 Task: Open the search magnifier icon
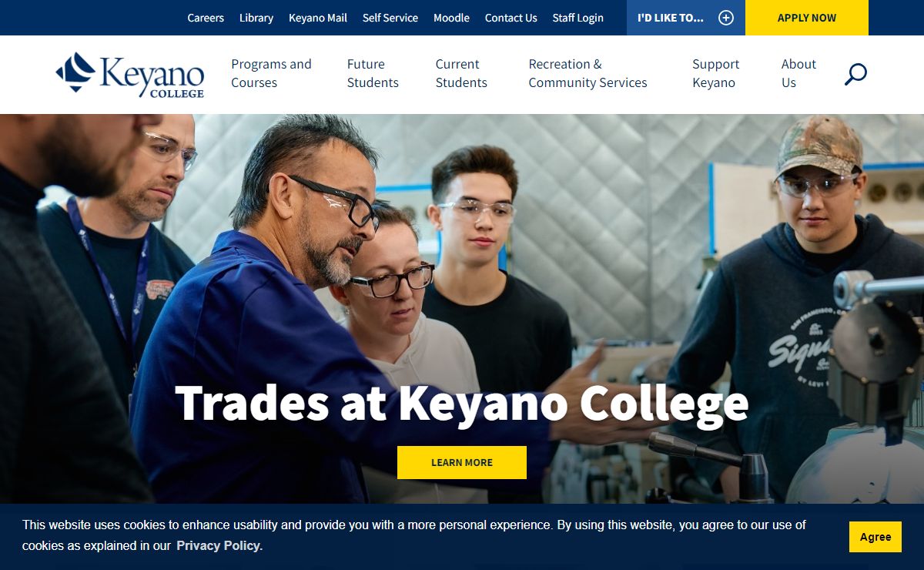coord(855,75)
